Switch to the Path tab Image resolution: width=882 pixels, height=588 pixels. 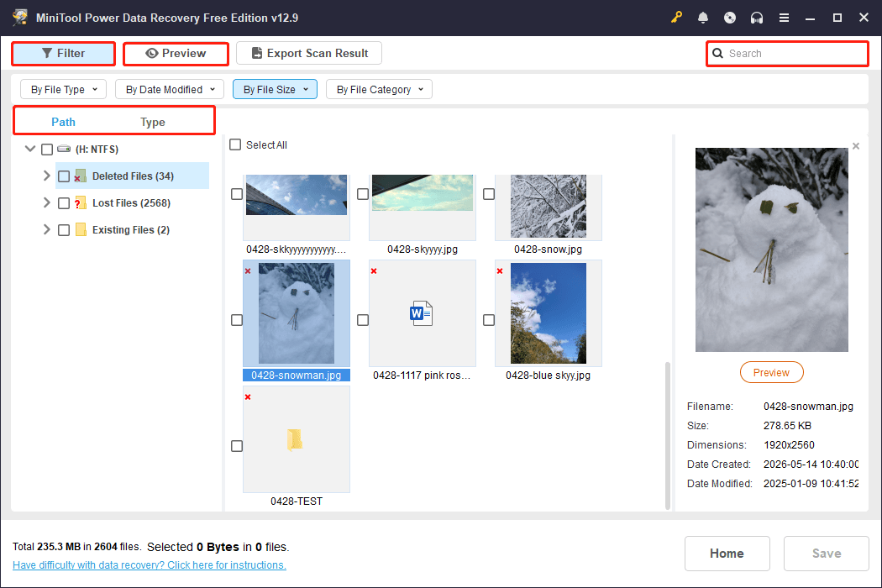click(64, 122)
